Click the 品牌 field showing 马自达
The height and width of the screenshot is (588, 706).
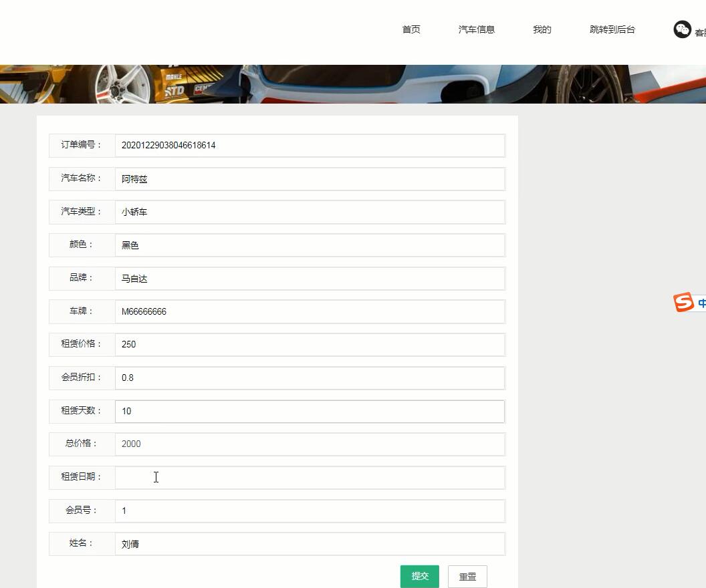(310, 279)
